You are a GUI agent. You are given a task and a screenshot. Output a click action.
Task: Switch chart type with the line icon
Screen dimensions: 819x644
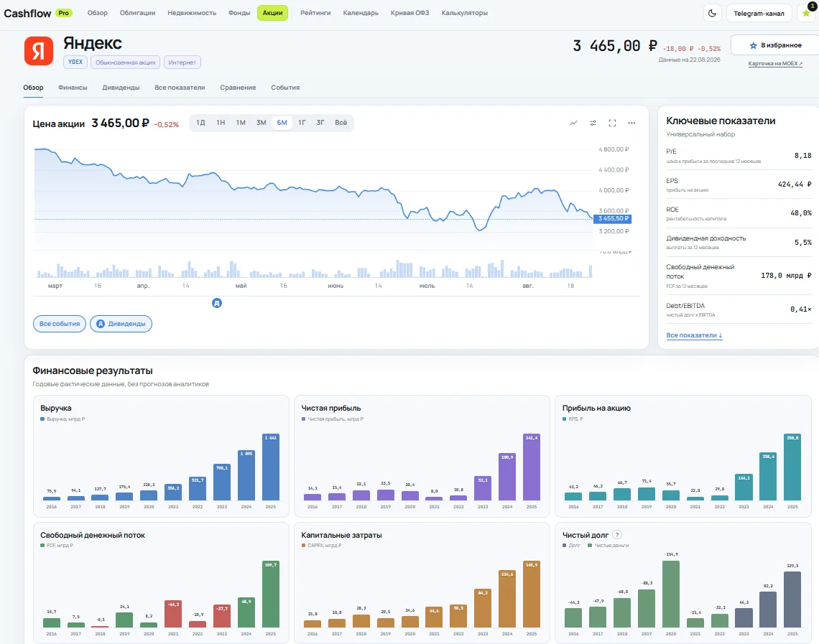[x=573, y=123]
